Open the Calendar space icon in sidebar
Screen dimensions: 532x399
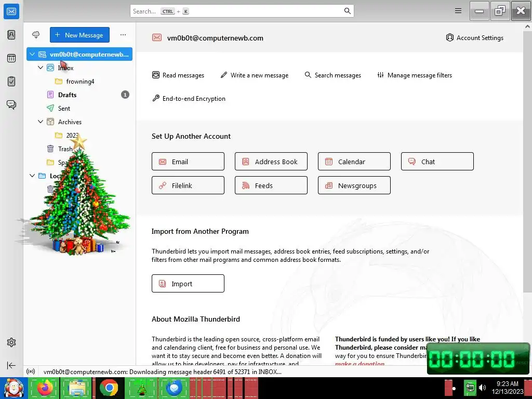coord(11,58)
